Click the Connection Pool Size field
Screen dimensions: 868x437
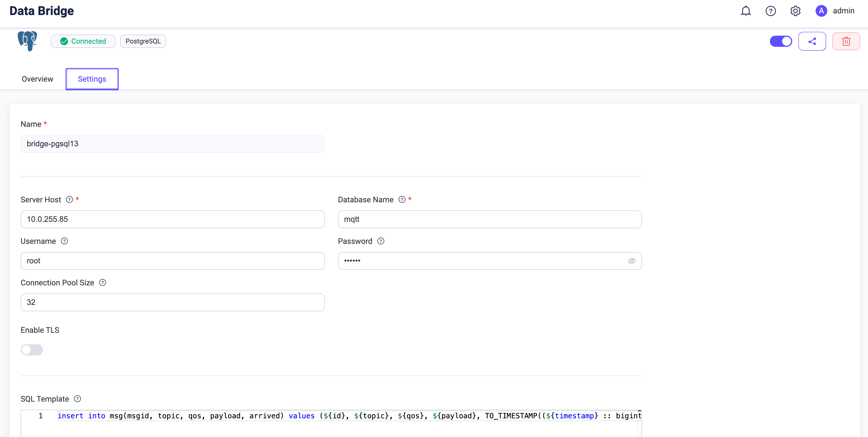pos(173,302)
